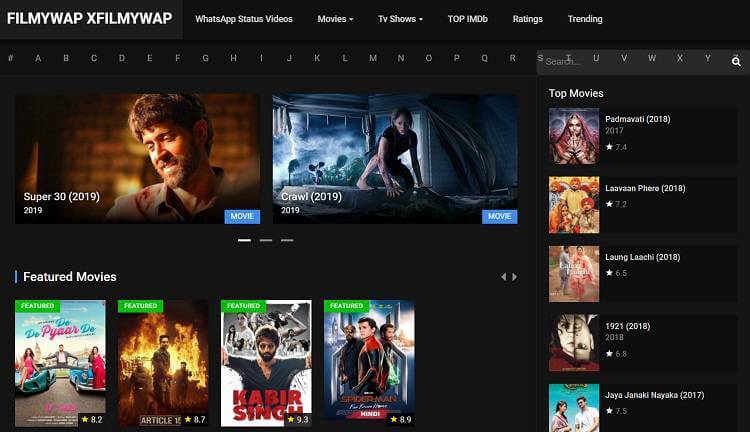This screenshot has height=432, width=750.
Task: Select the first slider indicator dash
Action: (244, 240)
